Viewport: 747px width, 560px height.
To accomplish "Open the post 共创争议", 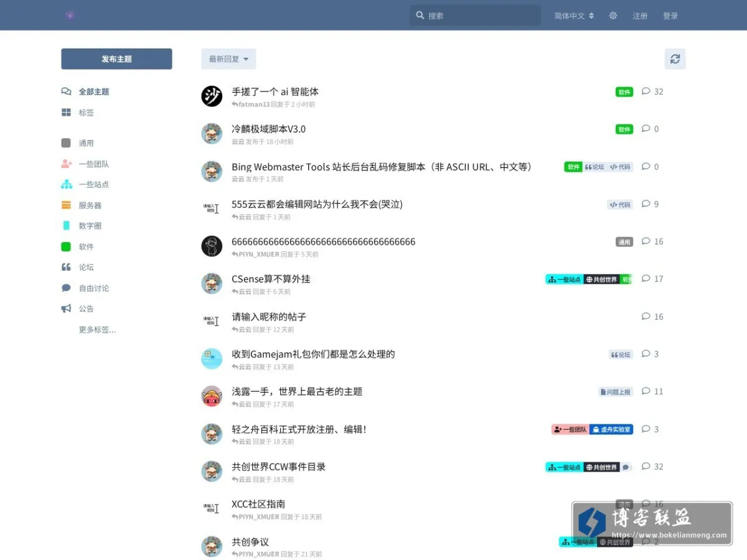I will (250, 542).
